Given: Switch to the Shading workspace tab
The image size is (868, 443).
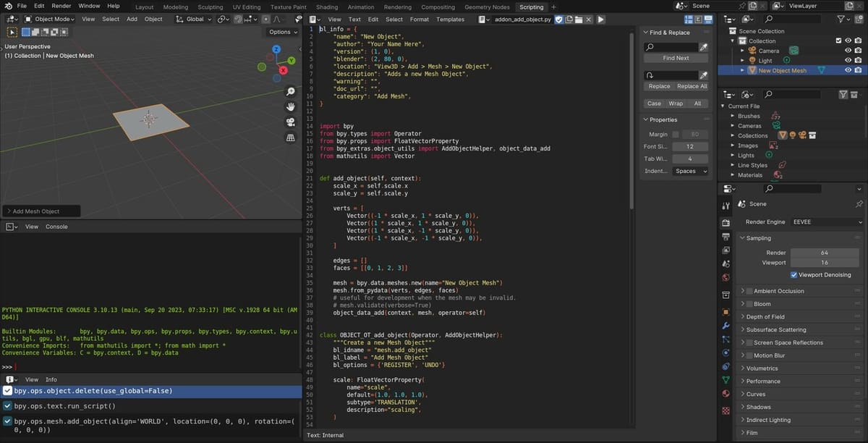Looking at the screenshot, I should coord(327,7).
